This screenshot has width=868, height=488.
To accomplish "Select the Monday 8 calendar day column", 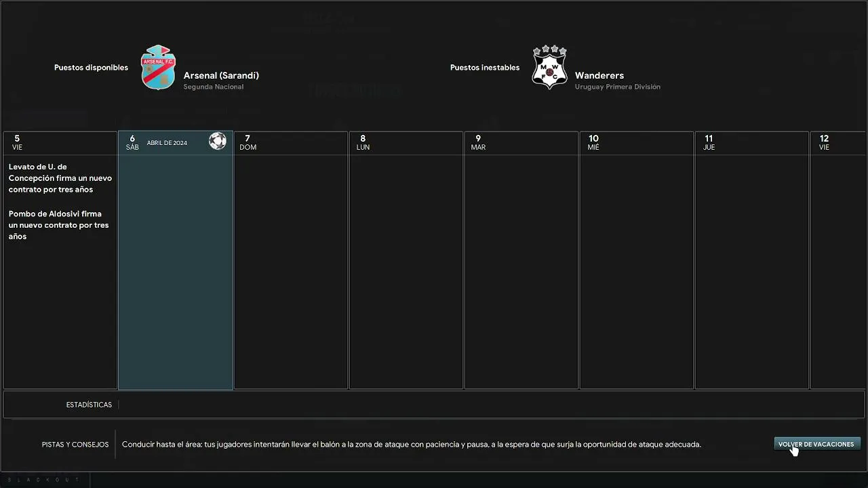I will point(406,260).
